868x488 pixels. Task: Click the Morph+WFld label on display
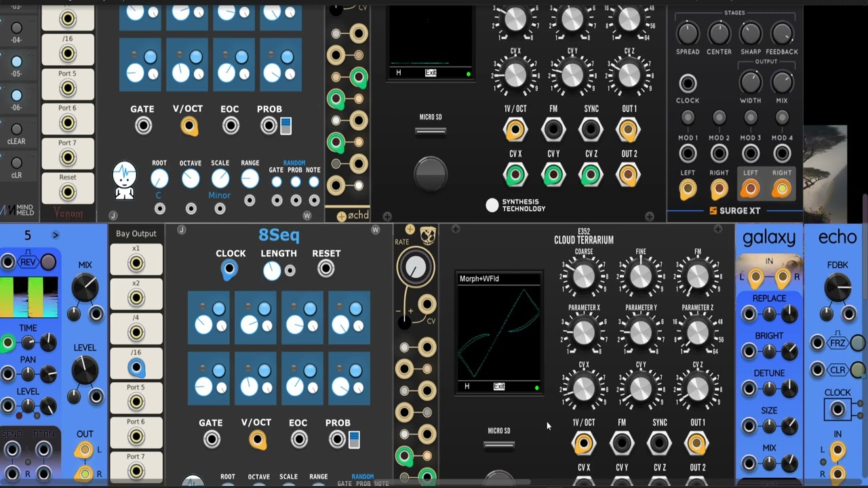click(x=479, y=279)
